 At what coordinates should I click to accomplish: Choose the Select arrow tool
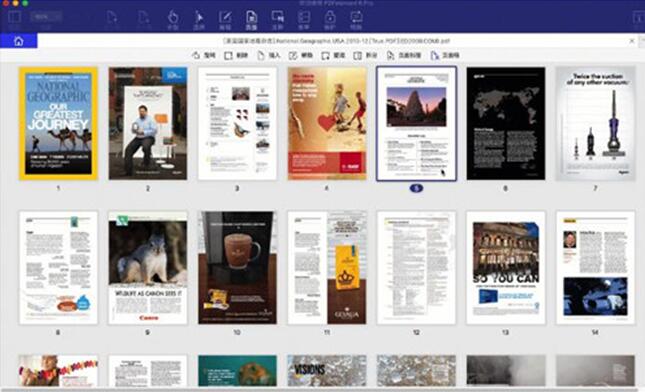[x=199, y=20]
